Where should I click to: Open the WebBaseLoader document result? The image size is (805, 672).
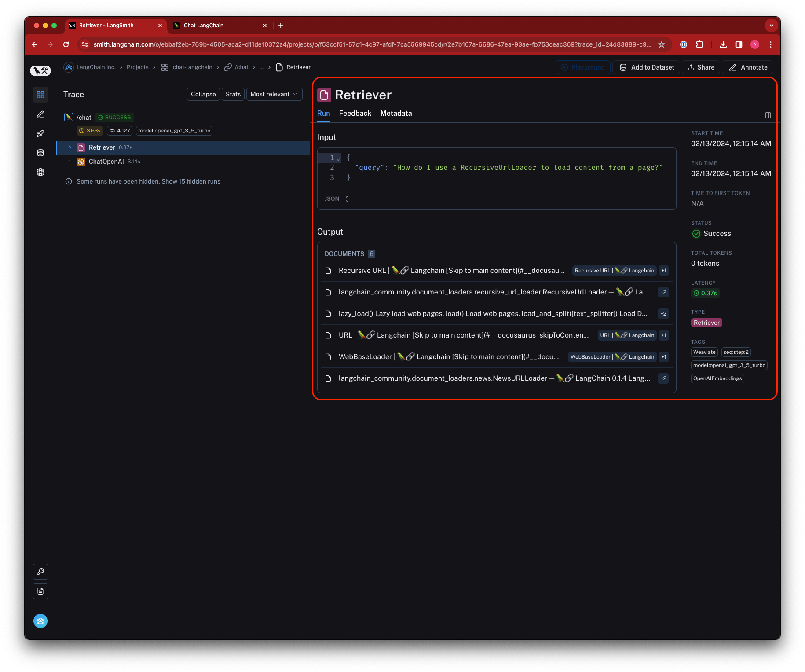tap(497, 357)
